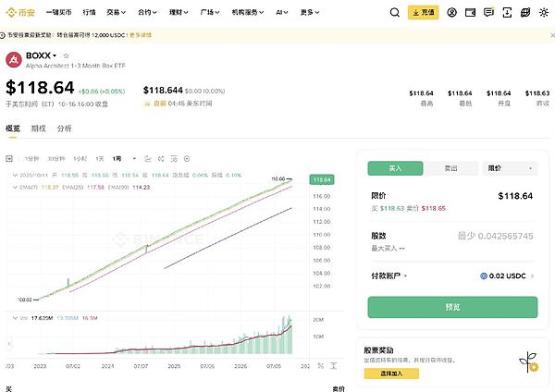Click the 选择加入 opt-in button

tap(391, 374)
